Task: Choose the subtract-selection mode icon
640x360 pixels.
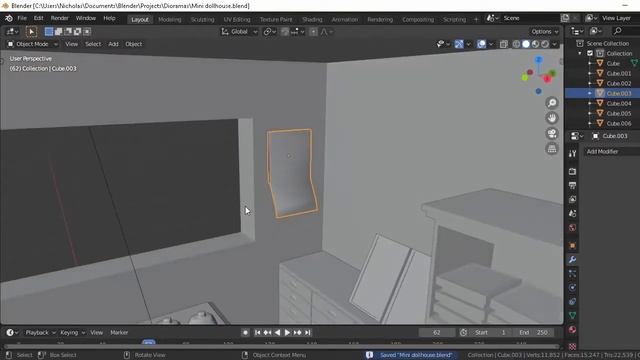Action: (68, 31)
